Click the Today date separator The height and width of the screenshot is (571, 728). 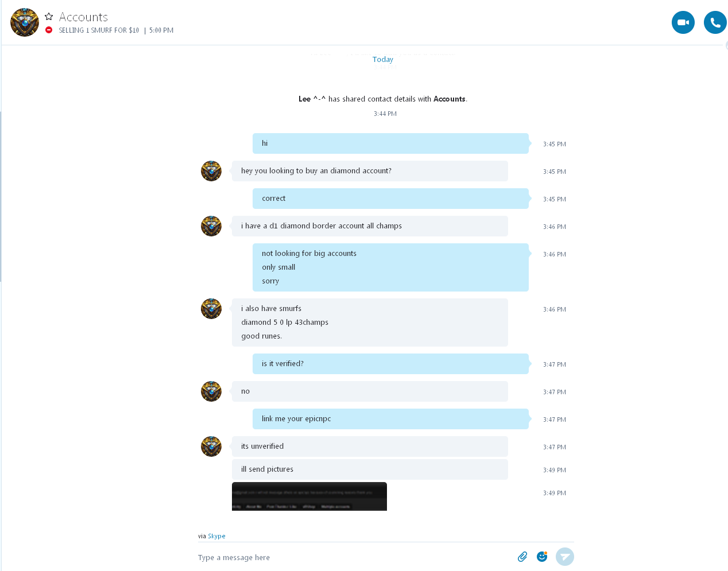click(383, 59)
